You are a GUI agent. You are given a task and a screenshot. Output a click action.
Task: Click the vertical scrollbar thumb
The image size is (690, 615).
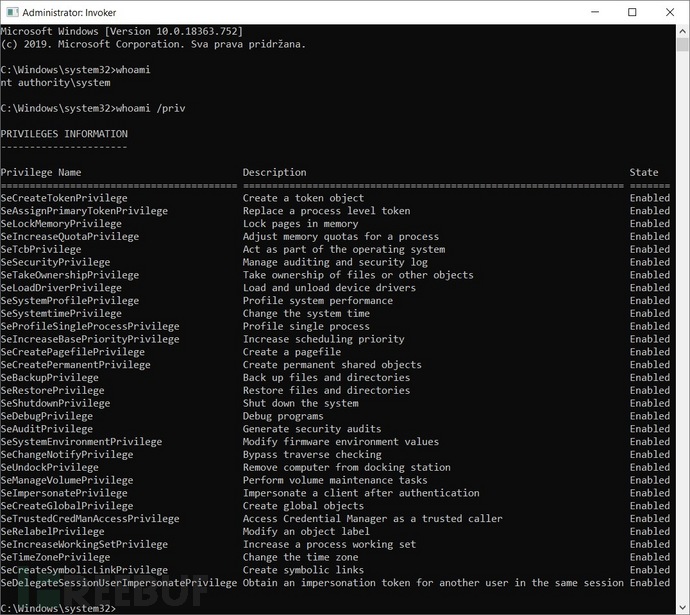tap(682, 44)
